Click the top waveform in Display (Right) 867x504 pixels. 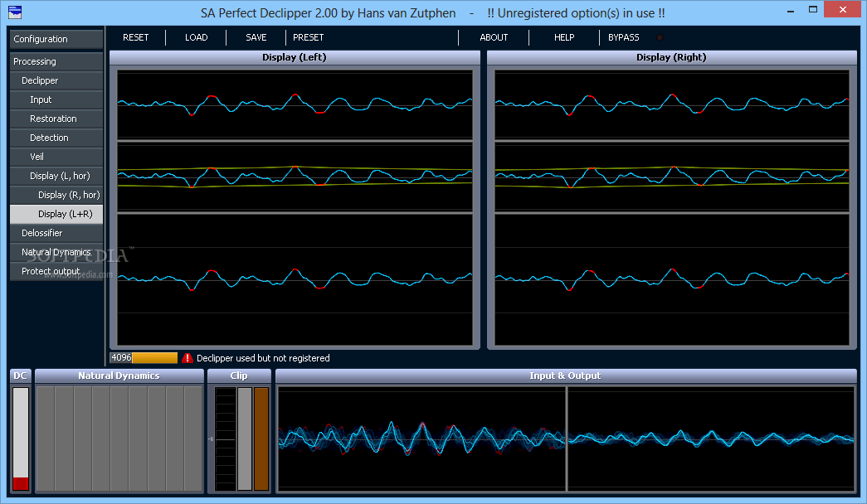click(x=672, y=105)
